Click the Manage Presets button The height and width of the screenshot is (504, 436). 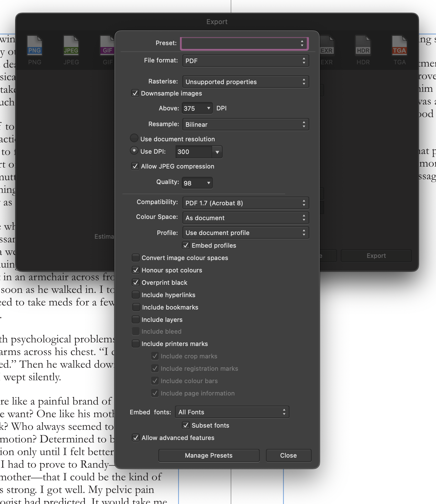209,455
